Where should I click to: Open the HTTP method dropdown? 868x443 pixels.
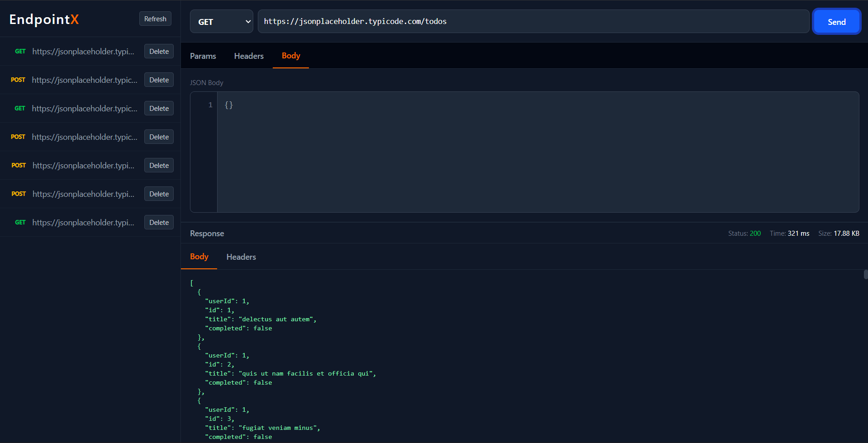221,21
